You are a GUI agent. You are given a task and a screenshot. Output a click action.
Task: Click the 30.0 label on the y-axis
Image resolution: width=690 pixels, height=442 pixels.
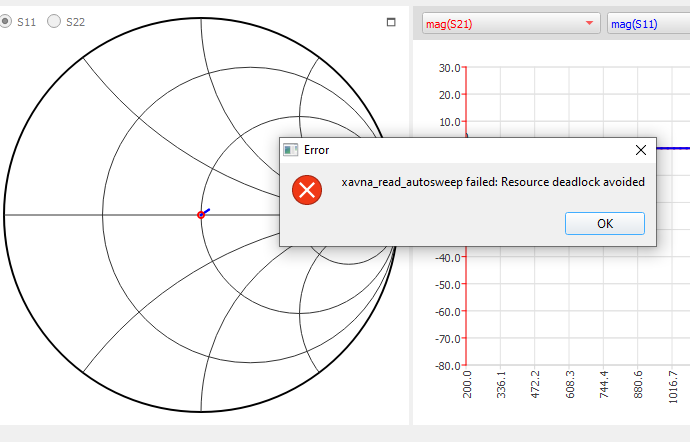[x=449, y=68]
